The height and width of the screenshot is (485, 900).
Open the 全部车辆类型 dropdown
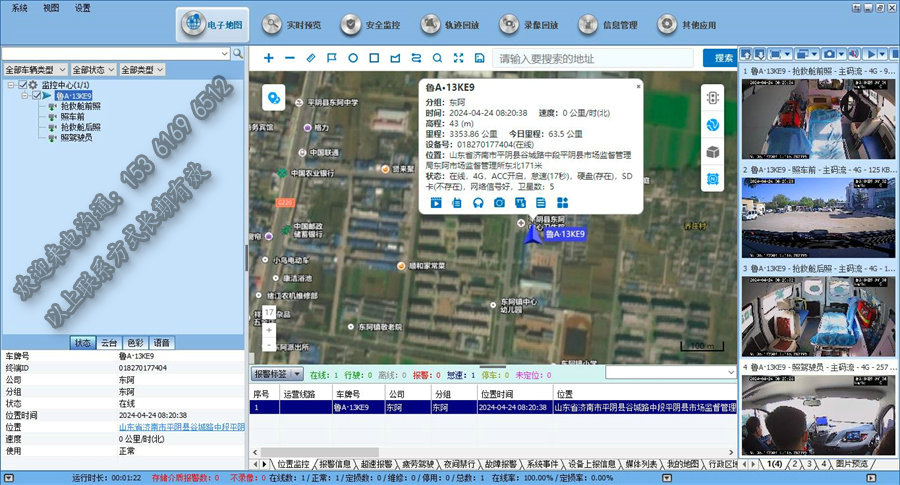tap(36, 71)
